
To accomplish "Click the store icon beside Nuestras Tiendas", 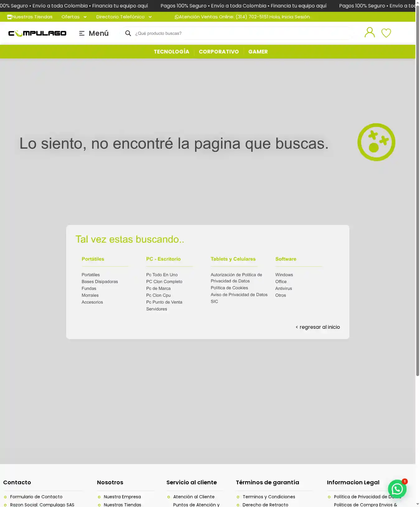I will [x=9, y=17].
